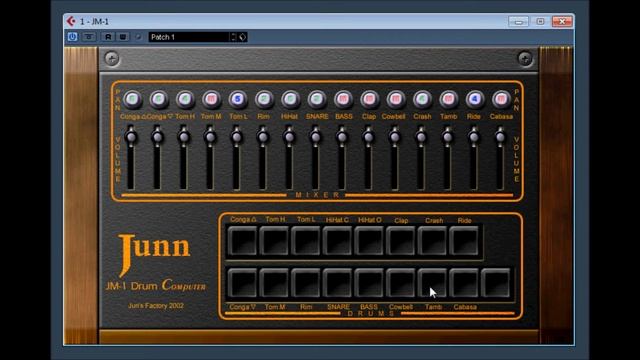Viewport: 640px width, 360px height.
Task: Click the 'Jun's Factory 2002' text
Action: pos(156,306)
